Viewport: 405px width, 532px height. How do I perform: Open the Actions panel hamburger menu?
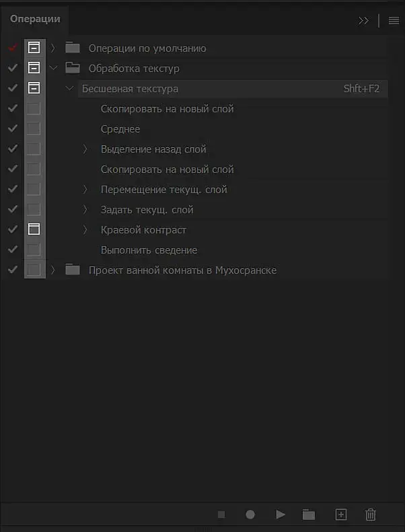click(394, 20)
